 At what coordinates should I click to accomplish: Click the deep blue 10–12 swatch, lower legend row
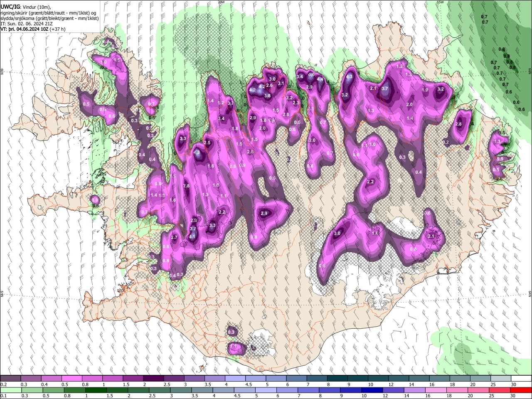pos(372,390)
